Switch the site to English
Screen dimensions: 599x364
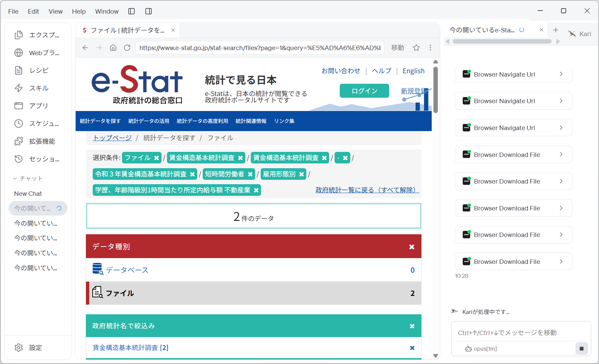point(413,71)
